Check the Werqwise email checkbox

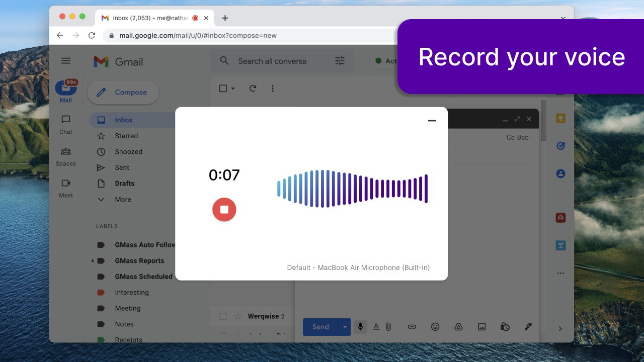pyautogui.click(x=223, y=316)
